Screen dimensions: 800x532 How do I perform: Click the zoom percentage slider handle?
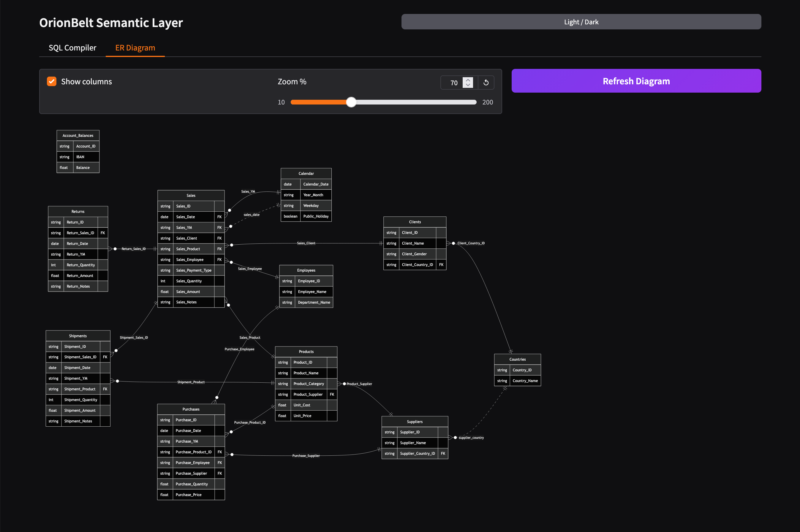[x=351, y=102]
